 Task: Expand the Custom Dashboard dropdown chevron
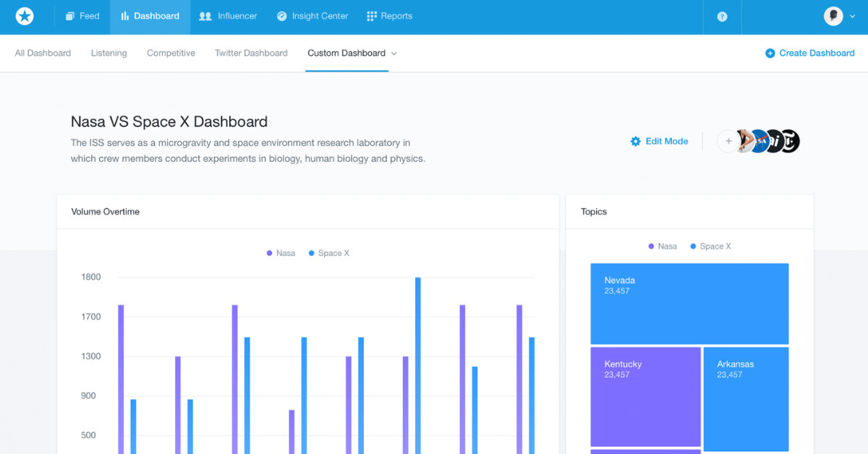click(394, 53)
